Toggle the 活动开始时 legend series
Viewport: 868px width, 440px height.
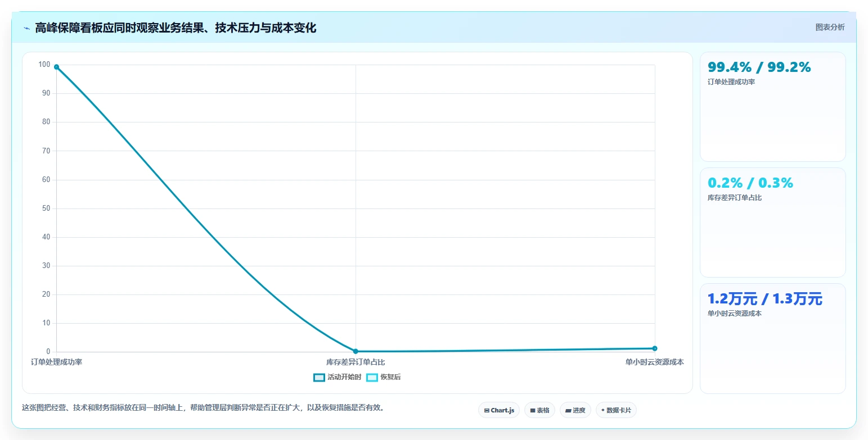(x=338, y=378)
